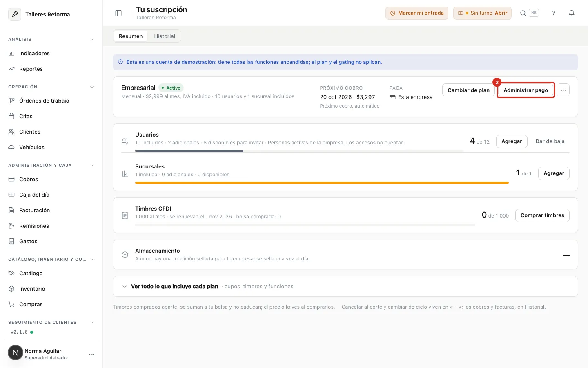The image size is (588, 368).
Task: Click Comprar timbres button
Action: tap(542, 215)
